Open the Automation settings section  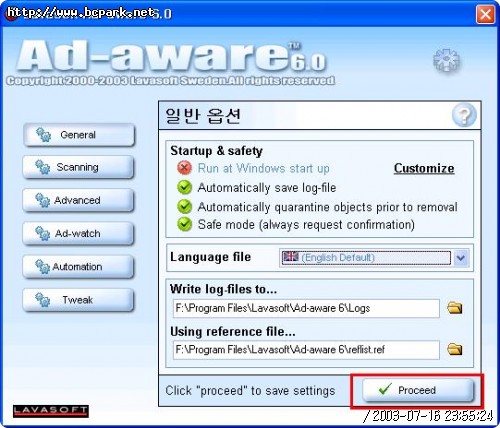coord(78,267)
